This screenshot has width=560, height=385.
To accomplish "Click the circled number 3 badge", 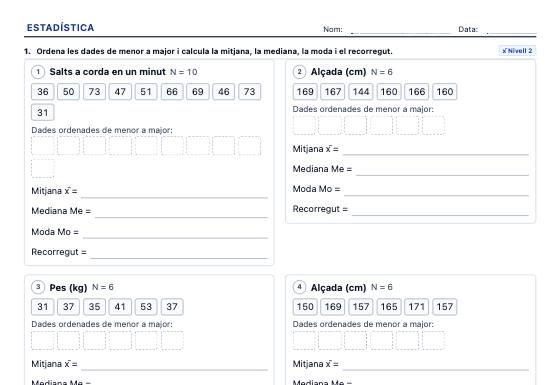I will pyautogui.click(x=38, y=287).
